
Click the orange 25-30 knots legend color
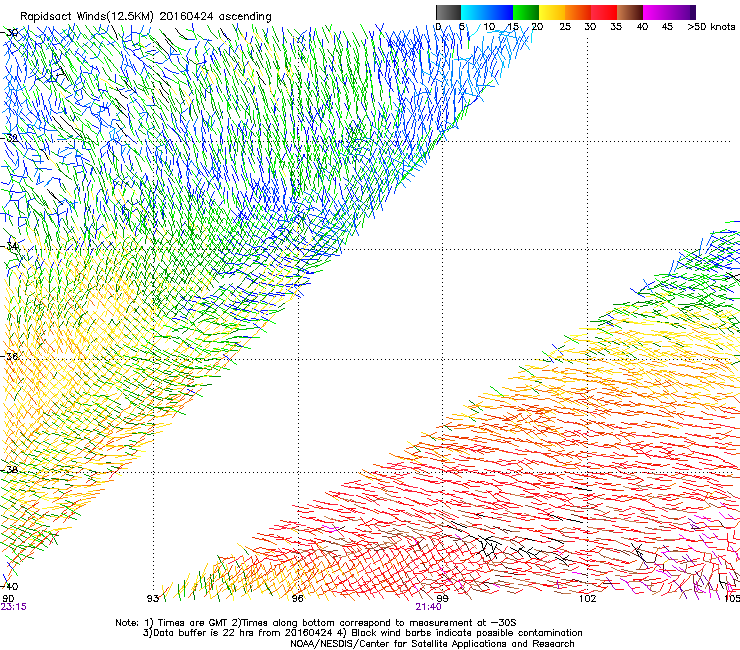tap(578, 12)
